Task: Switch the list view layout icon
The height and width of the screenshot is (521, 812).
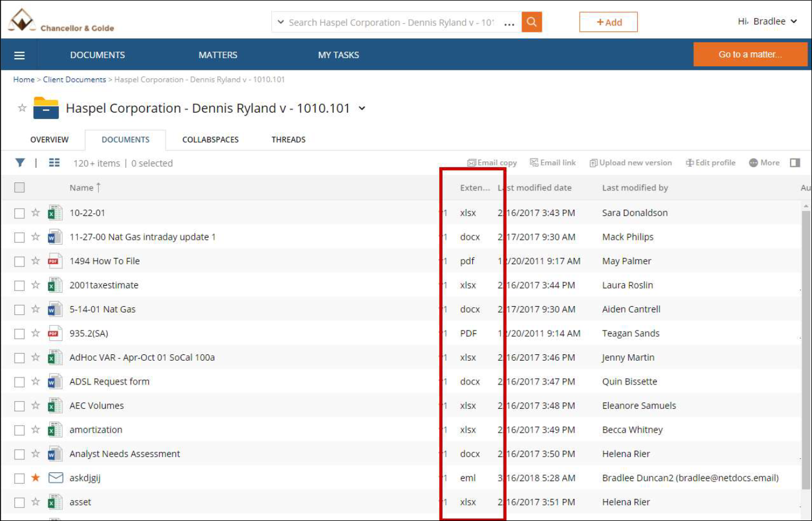Action: coord(54,163)
